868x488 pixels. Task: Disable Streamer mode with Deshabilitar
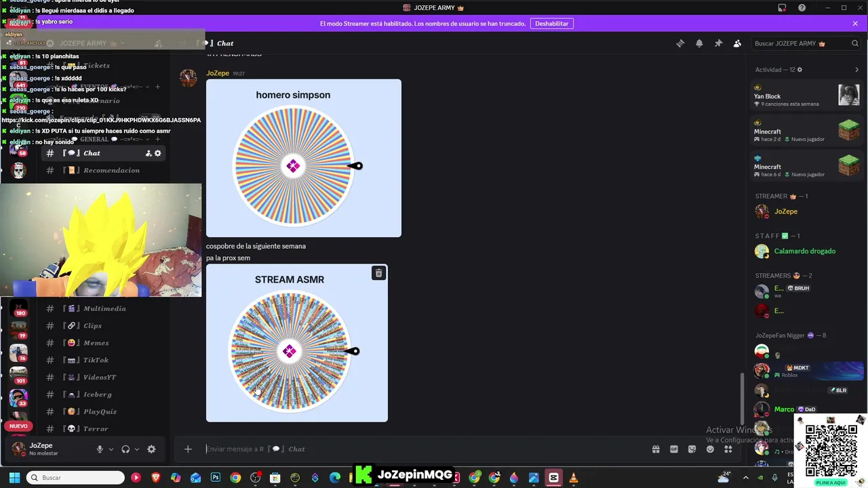pyautogui.click(x=552, y=23)
